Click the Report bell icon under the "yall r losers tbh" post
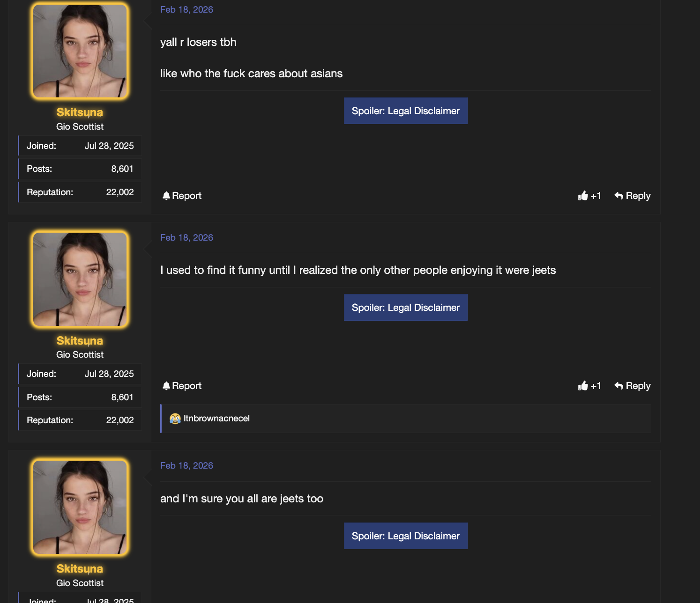This screenshot has width=700, height=603. 166,196
